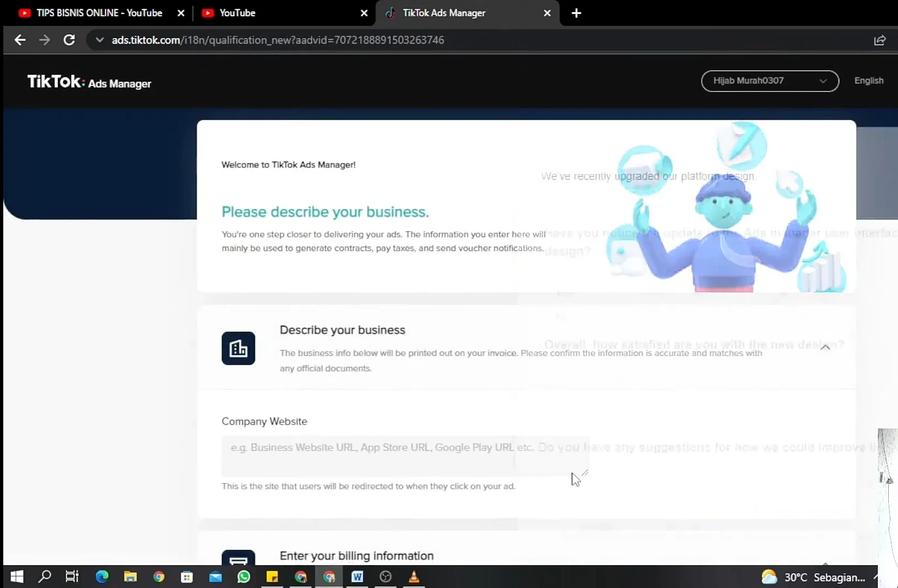Click the TikTok Ads Manager logo
The width and height of the screenshot is (898, 588).
click(89, 82)
